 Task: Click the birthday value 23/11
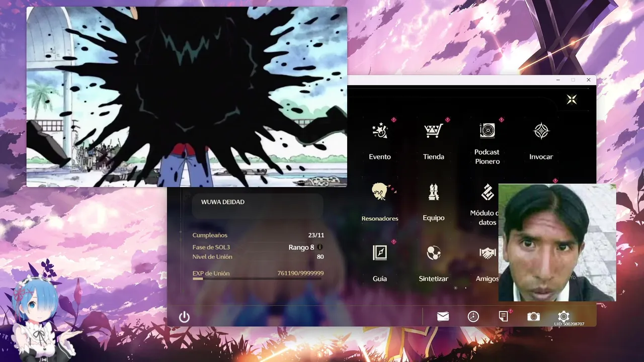pos(316,235)
